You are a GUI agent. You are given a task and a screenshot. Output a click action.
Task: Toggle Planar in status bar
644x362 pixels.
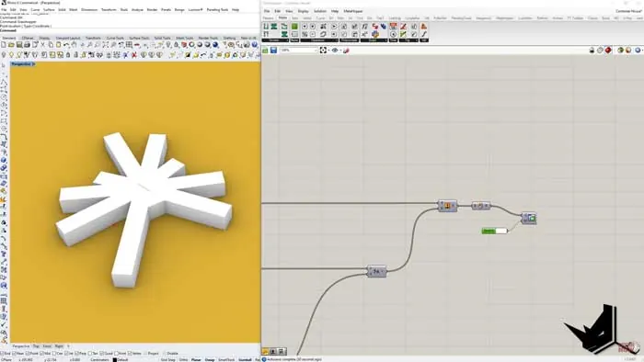tap(195, 359)
